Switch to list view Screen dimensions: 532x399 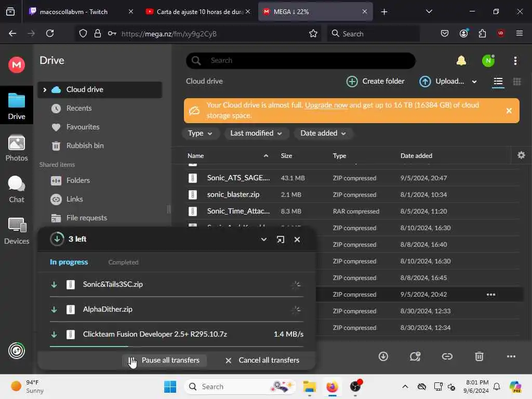pyautogui.click(x=498, y=82)
